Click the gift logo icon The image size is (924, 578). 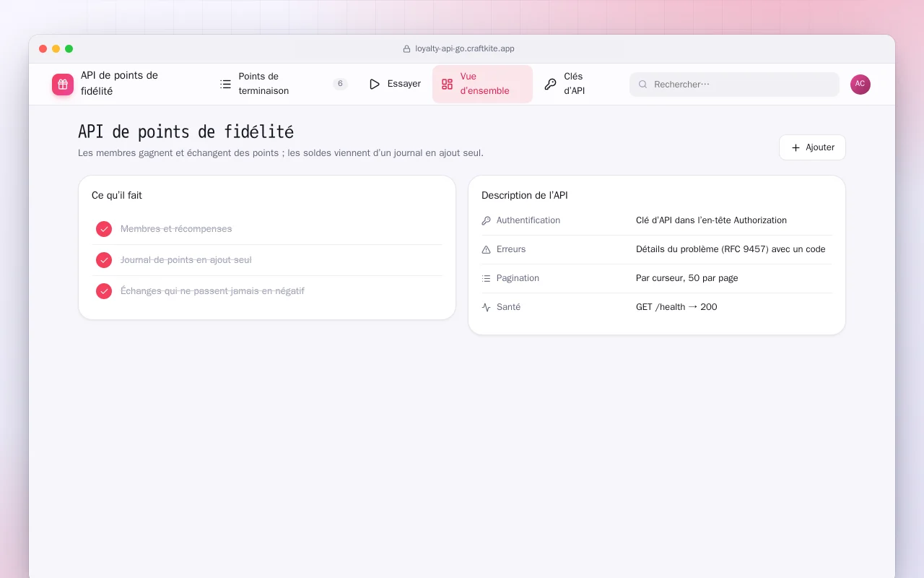coord(63,85)
